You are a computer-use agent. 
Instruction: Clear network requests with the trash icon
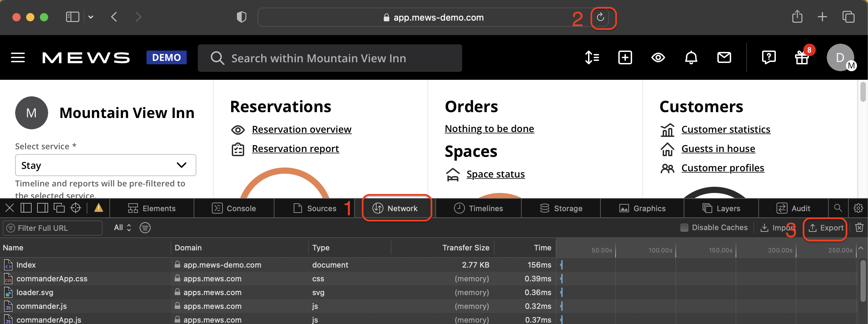coord(859,227)
